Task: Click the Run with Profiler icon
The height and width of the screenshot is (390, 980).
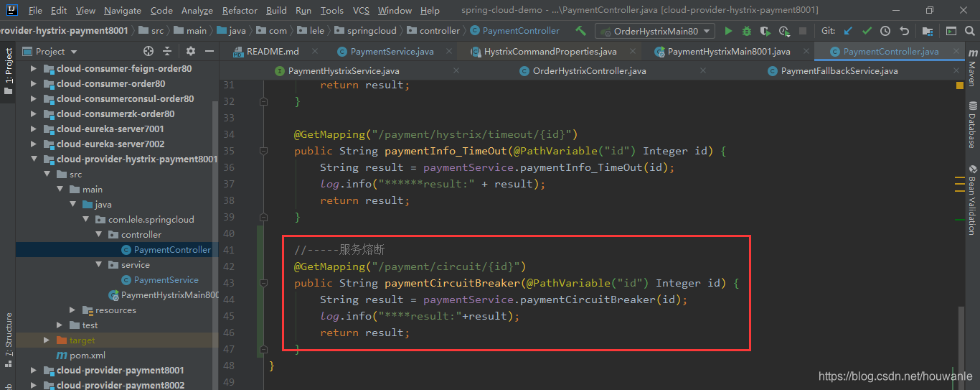Action: (x=784, y=31)
